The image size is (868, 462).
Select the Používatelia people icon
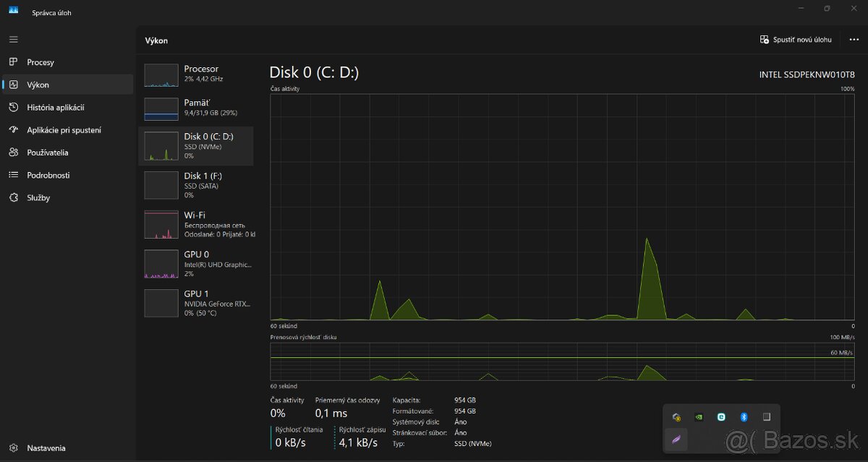click(x=14, y=153)
